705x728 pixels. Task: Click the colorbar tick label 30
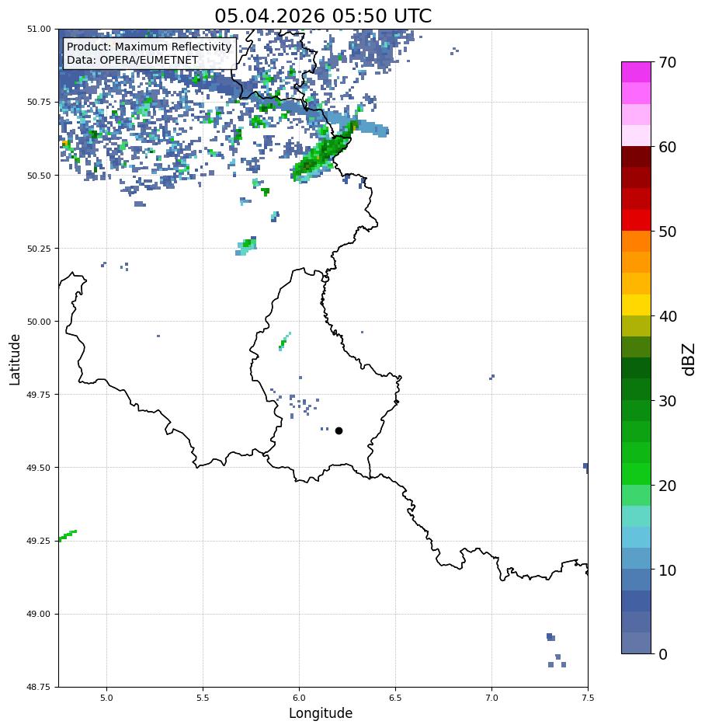click(667, 401)
